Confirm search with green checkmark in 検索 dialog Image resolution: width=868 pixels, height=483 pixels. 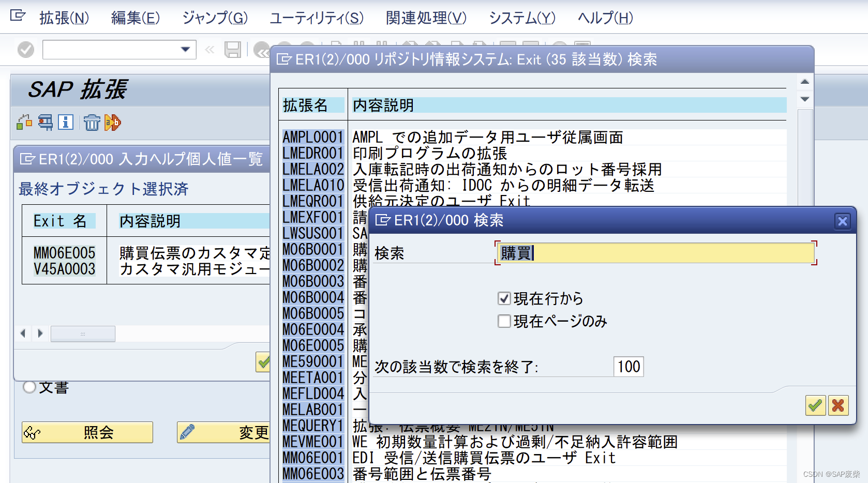815,405
